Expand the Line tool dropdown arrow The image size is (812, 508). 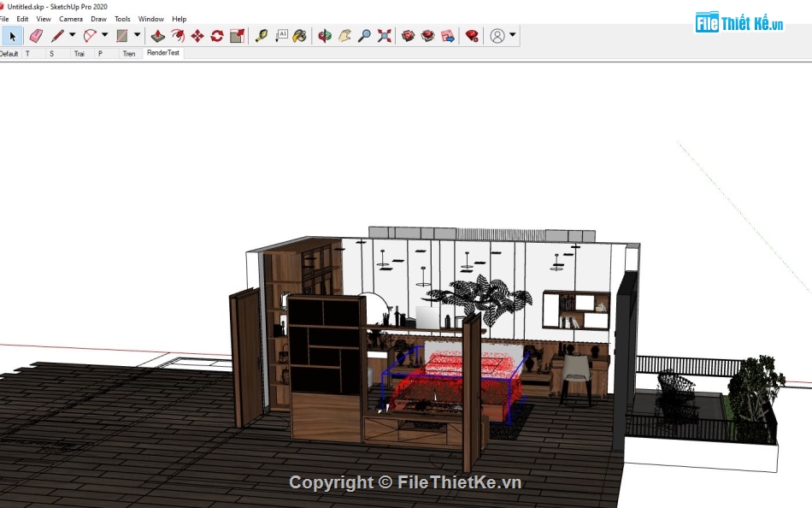click(x=72, y=35)
